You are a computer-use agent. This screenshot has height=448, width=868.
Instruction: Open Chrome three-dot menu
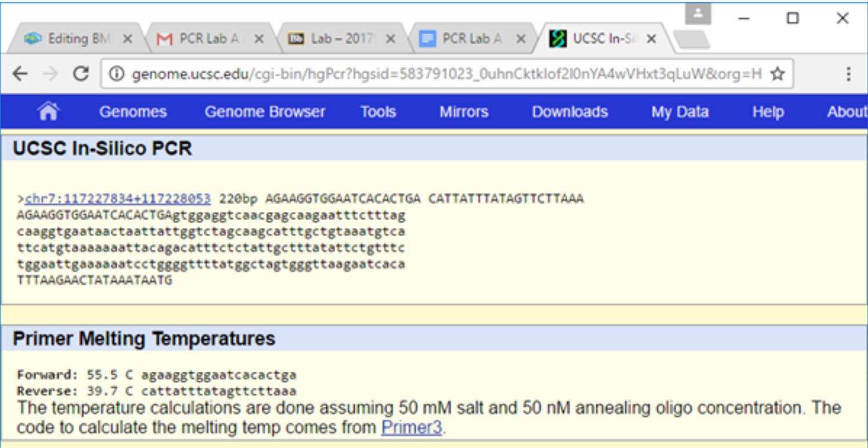848,74
